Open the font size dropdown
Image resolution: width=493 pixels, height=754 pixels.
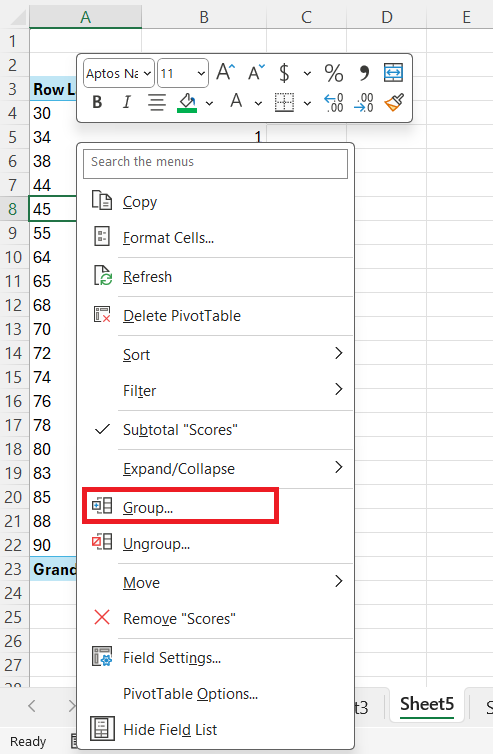pyautogui.click(x=183, y=73)
